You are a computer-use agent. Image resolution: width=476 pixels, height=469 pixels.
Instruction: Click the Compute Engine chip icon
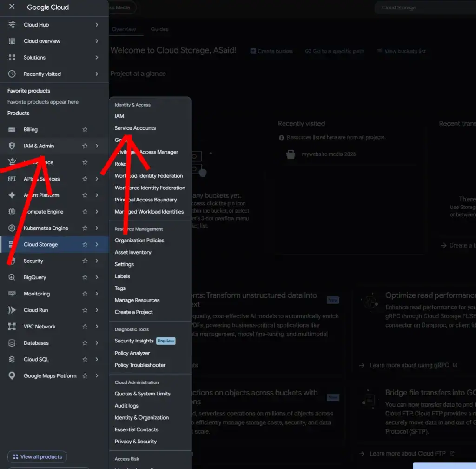click(12, 211)
